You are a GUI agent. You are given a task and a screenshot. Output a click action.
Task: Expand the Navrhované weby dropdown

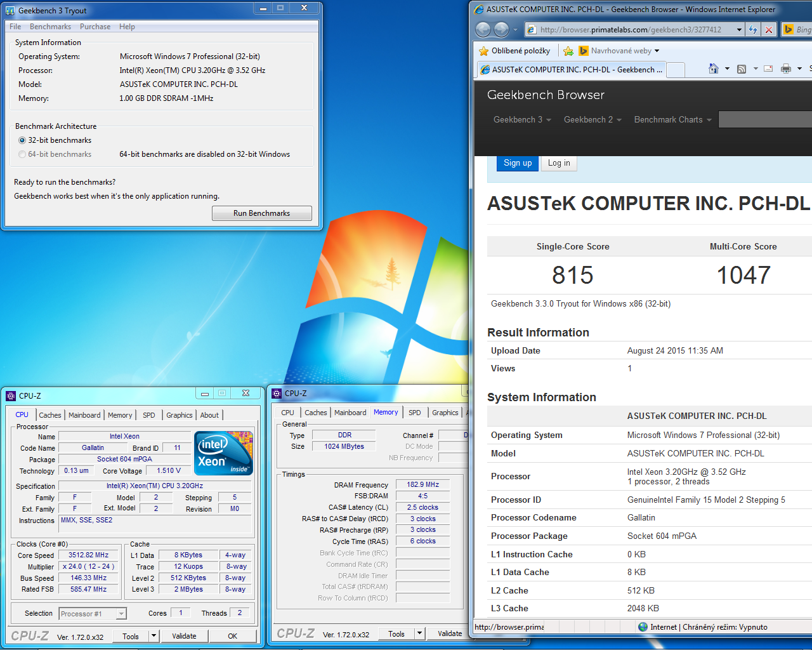click(657, 51)
